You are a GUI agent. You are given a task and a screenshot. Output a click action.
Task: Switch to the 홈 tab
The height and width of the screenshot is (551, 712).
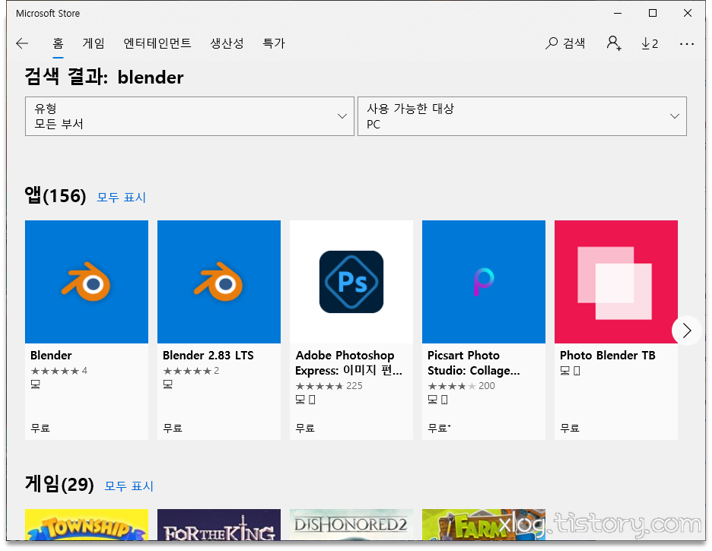point(58,44)
